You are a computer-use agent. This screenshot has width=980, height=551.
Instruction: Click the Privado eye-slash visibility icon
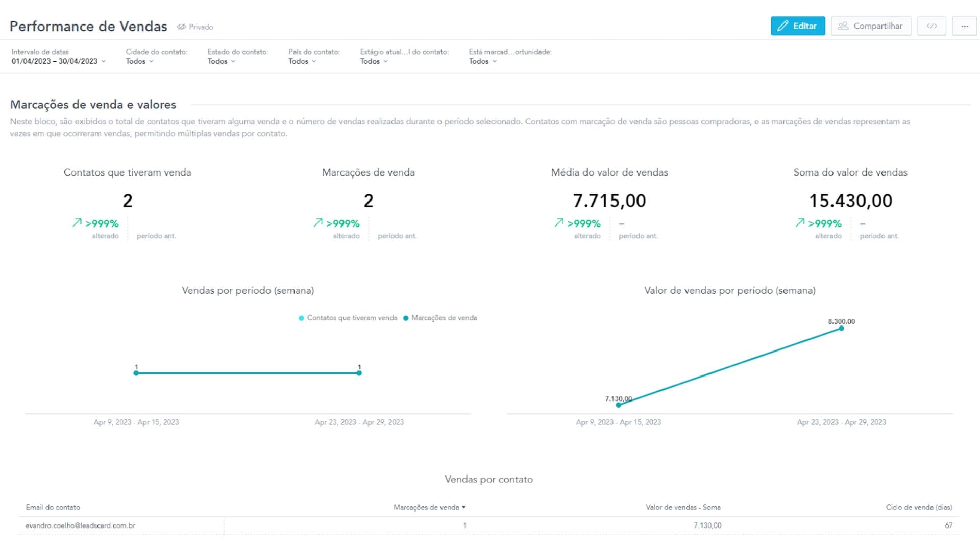(181, 27)
